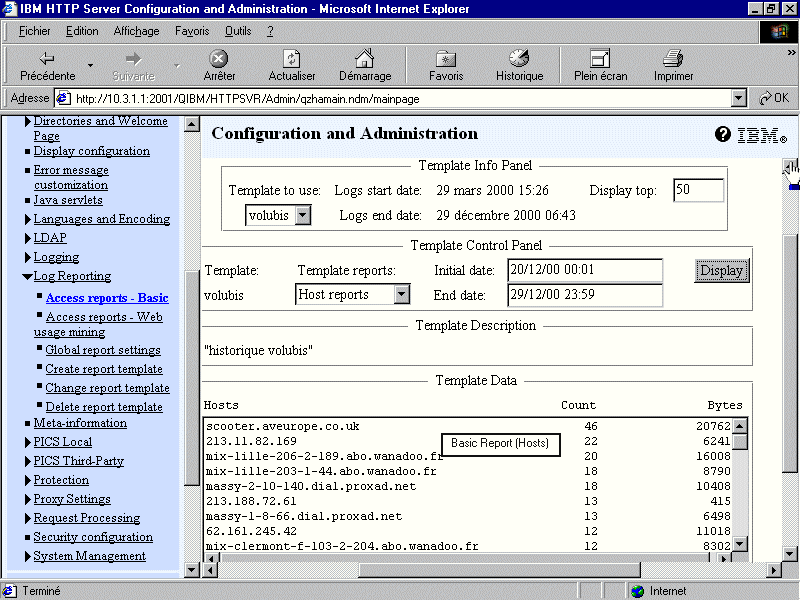Click the hosts list scroll up arrow
800x600 pixels.
[740, 426]
